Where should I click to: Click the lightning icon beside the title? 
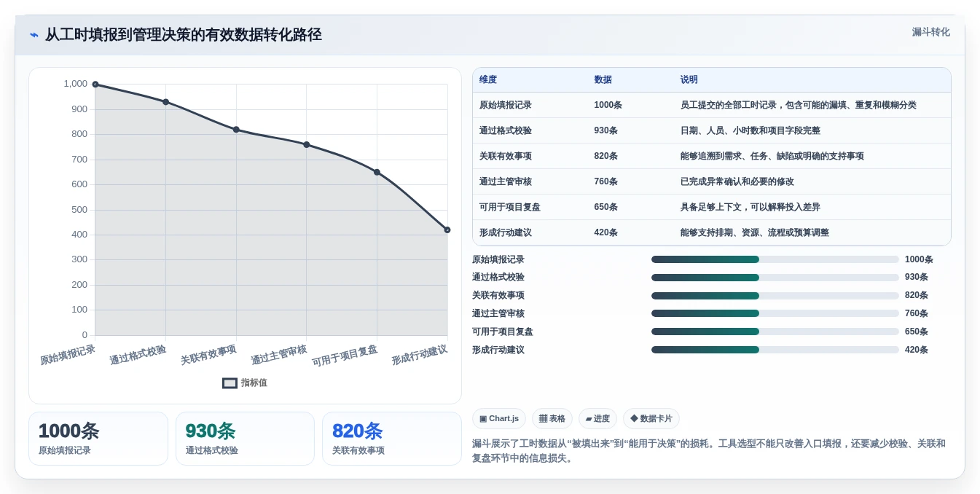pyautogui.click(x=34, y=35)
